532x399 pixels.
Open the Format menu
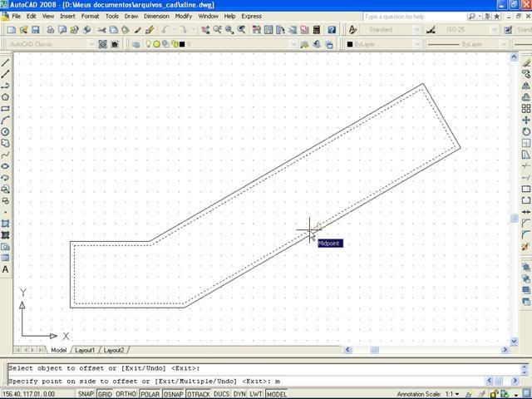[90, 17]
